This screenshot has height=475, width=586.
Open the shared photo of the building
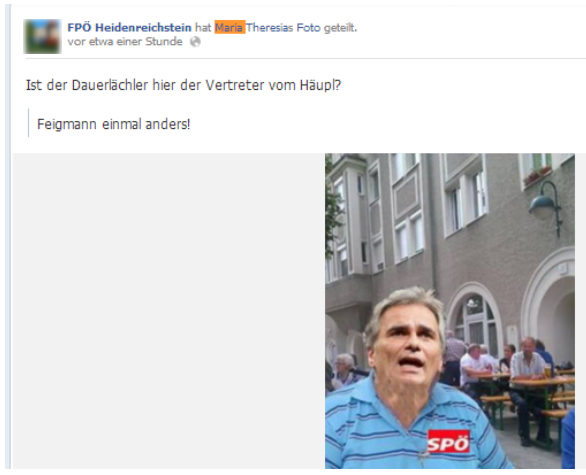coord(450,311)
